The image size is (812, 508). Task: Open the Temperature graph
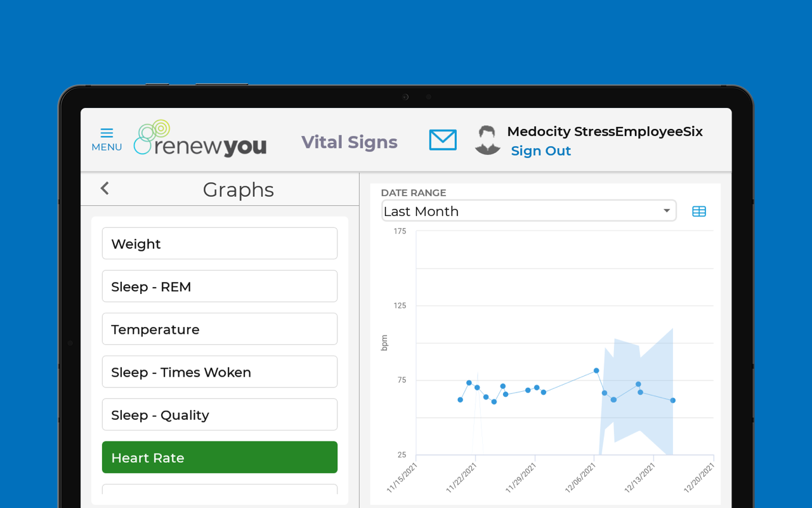point(219,329)
